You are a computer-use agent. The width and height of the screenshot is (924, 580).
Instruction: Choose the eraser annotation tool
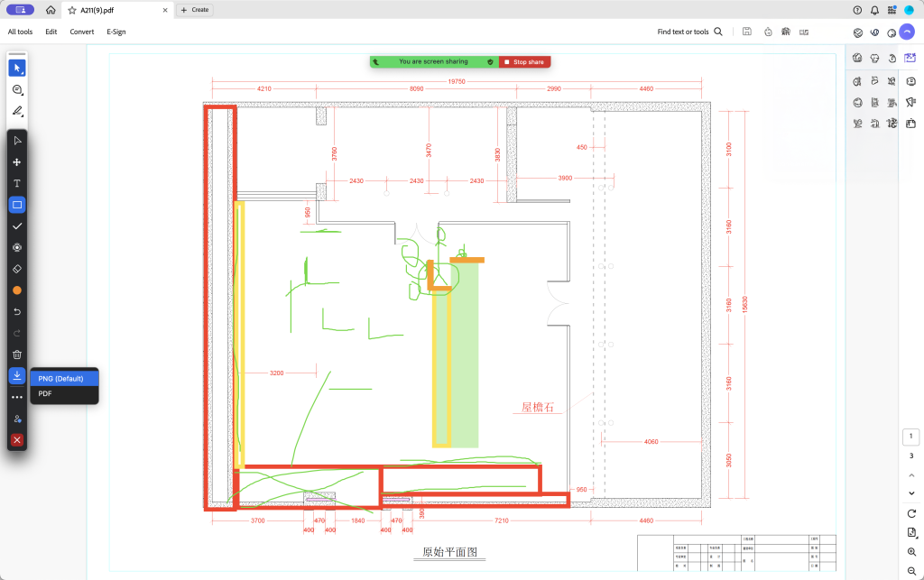pyautogui.click(x=17, y=269)
